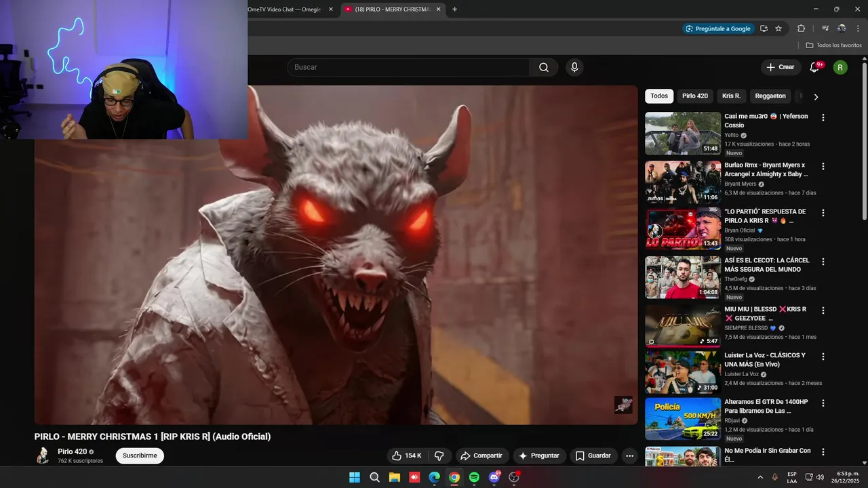The image size is (868, 488).
Task: Open options menu for 'MIU MIU' video
Action: click(823, 310)
